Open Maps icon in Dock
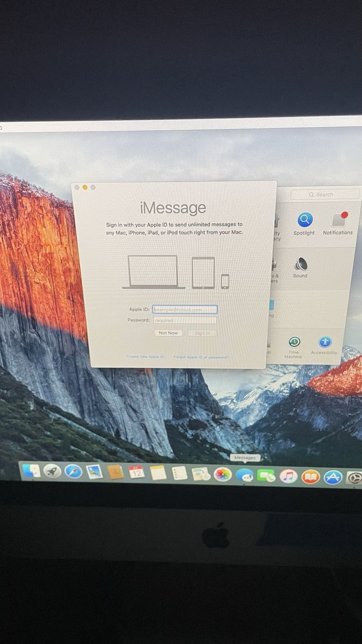The image size is (362, 644). pyautogui.click(x=201, y=474)
